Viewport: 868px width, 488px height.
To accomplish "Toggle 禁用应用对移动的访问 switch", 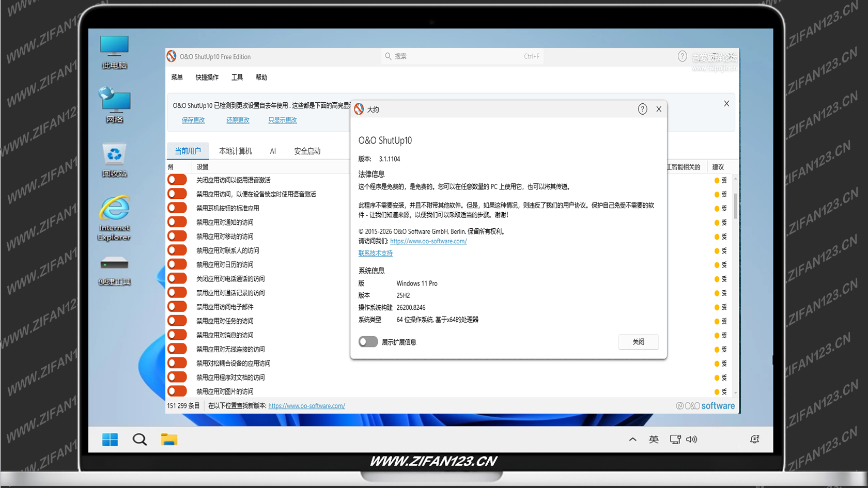I will [x=177, y=236].
